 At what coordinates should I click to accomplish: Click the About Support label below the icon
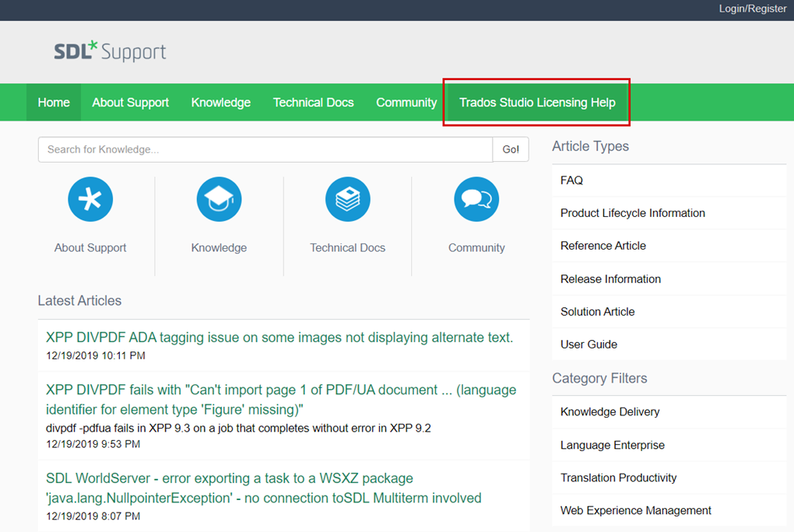click(x=90, y=247)
